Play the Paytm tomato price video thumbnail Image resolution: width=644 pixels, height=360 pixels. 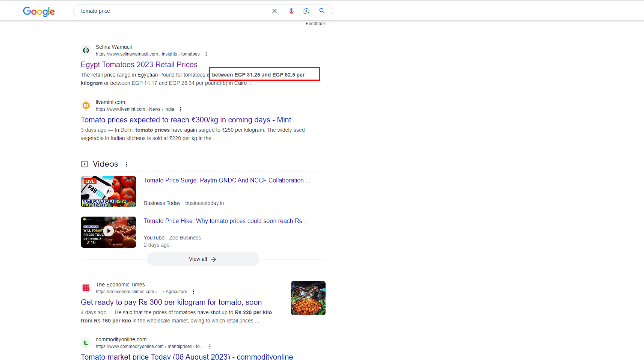pyautogui.click(x=109, y=191)
